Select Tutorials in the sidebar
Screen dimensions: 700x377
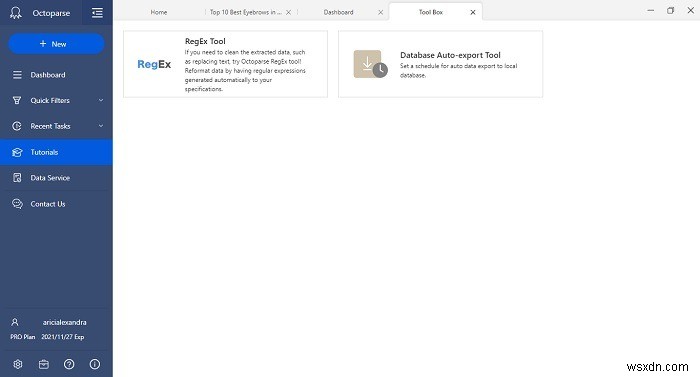tap(56, 152)
